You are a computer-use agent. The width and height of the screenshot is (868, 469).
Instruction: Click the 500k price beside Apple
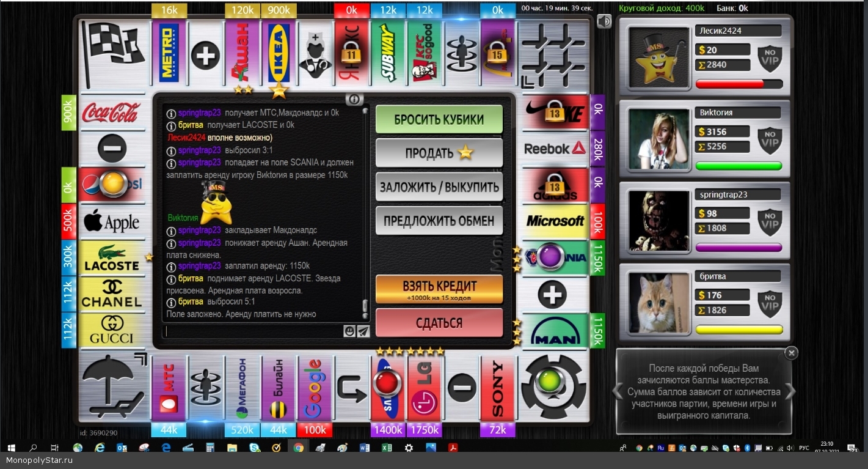click(x=68, y=222)
